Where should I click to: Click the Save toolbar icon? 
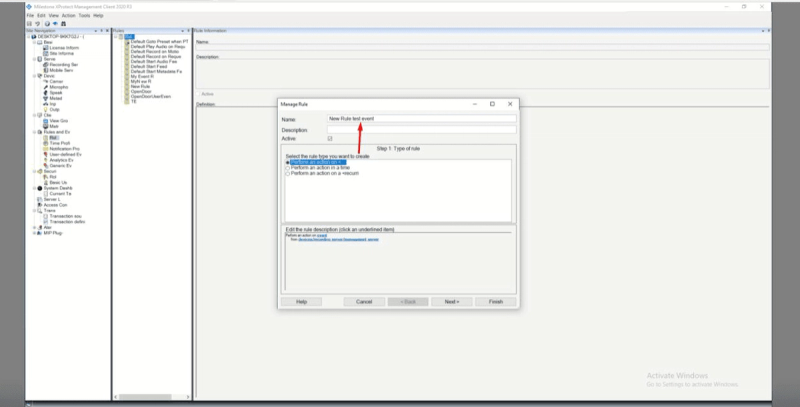pos(30,23)
